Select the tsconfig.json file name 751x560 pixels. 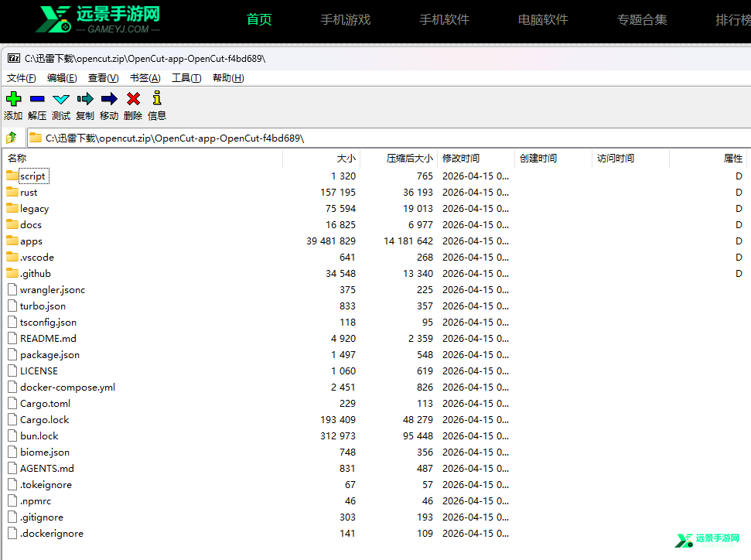[x=48, y=323]
